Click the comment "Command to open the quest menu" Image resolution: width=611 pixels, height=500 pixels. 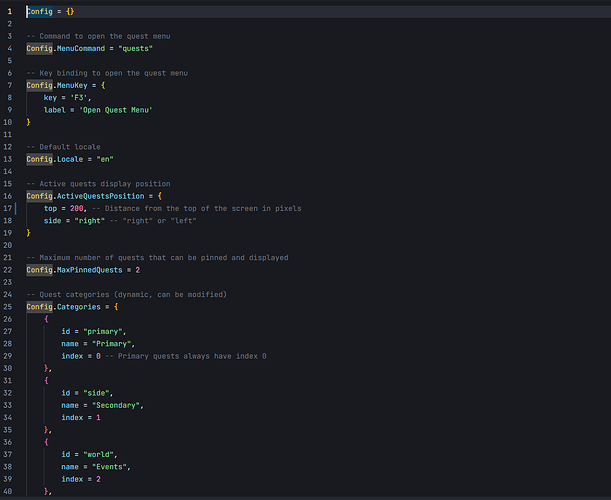point(98,36)
